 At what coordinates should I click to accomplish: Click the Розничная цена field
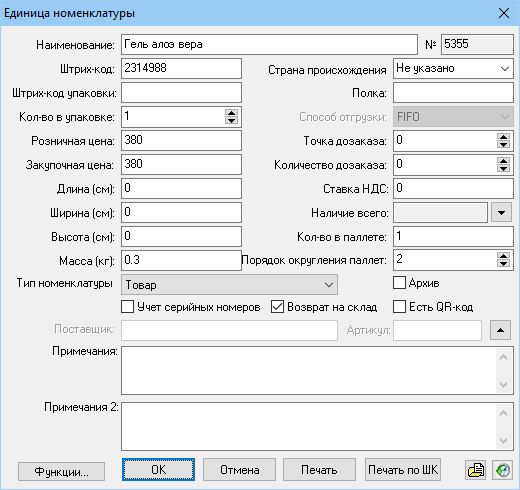[x=181, y=141]
